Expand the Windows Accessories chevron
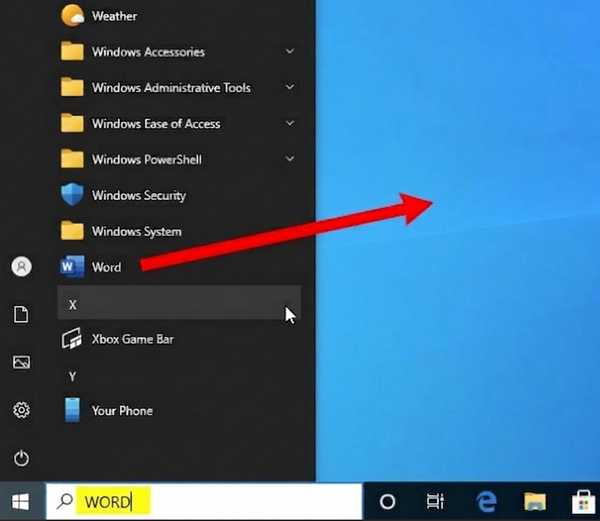The height and width of the screenshot is (521, 600). click(x=290, y=51)
